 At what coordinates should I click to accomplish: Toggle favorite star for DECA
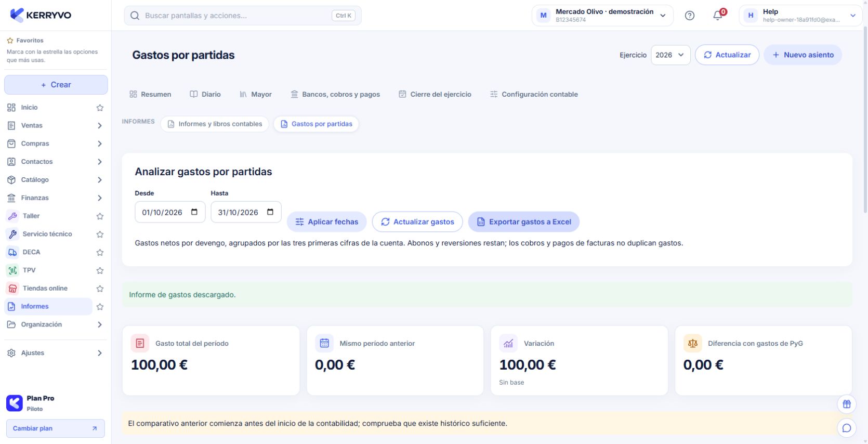[x=100, y=252]
